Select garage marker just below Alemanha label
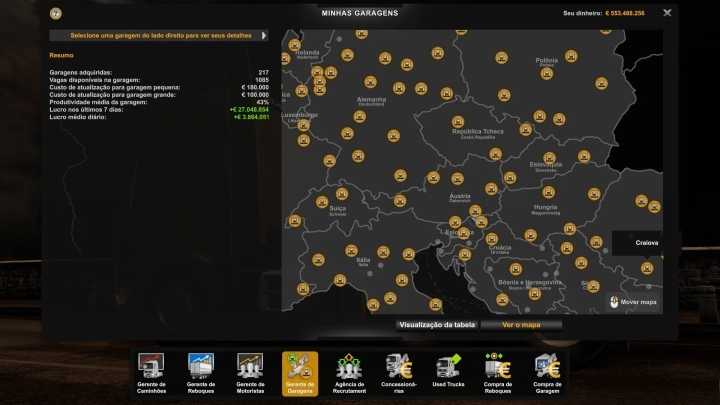720x405 pixels. 360,116
